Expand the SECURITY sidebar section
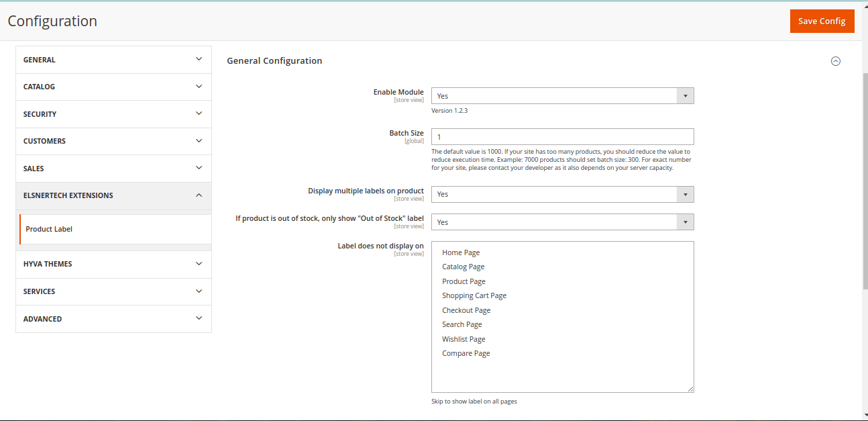Image resolution: width=868 pixels, height=421 pixels. 113,114
